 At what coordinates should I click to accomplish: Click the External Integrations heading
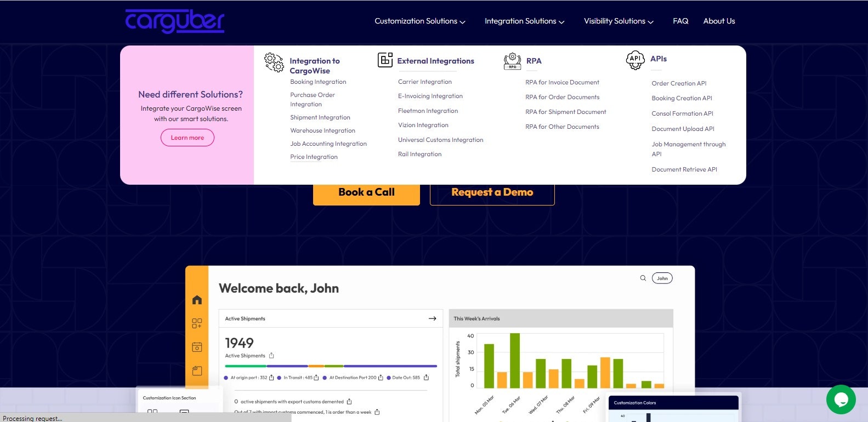tap(435, 61)
